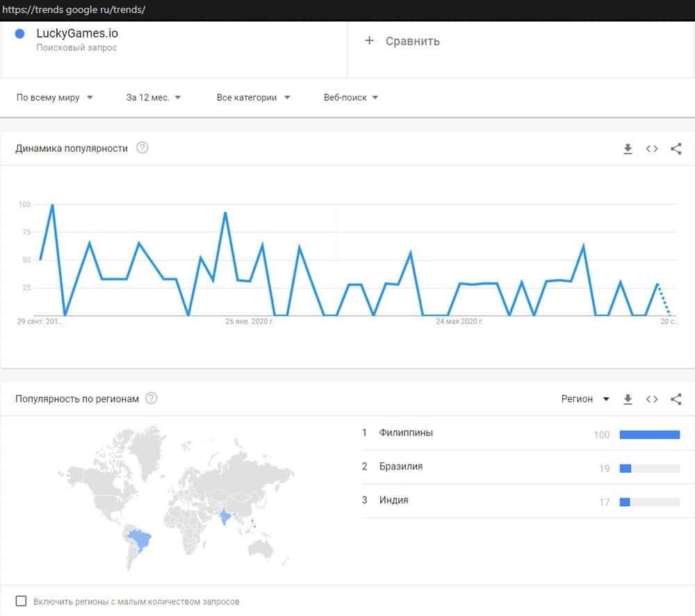Select Филиппины in the regions list

coord(406,433)
